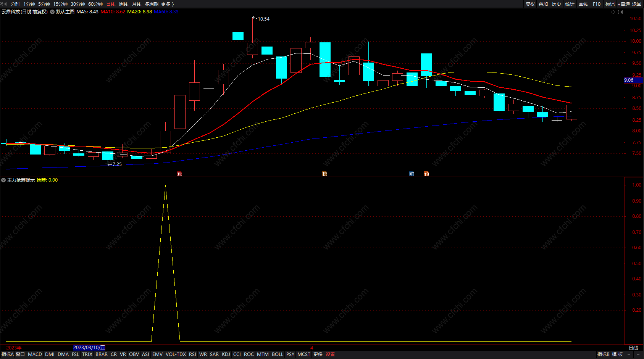Select the KDJ indicator

point(226,354)
